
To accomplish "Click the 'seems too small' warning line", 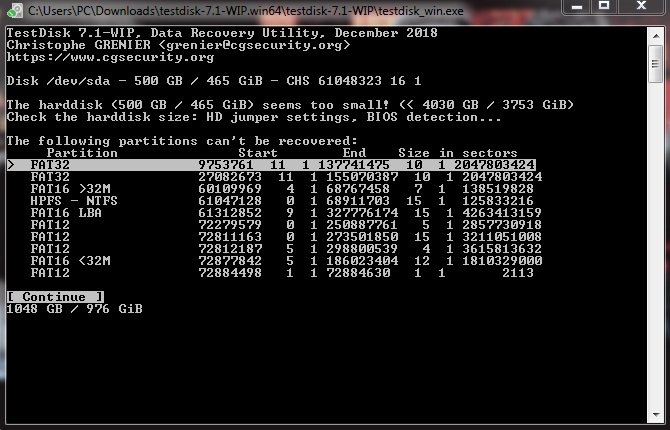I will click(x=290, y=105).
